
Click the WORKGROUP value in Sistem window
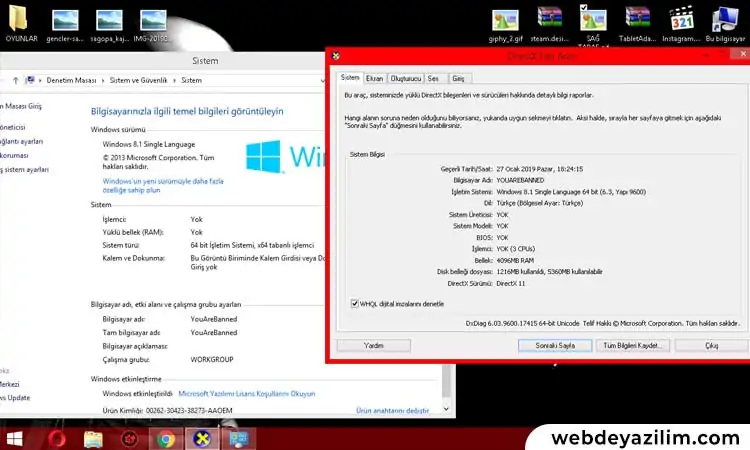tap(212, 359)
